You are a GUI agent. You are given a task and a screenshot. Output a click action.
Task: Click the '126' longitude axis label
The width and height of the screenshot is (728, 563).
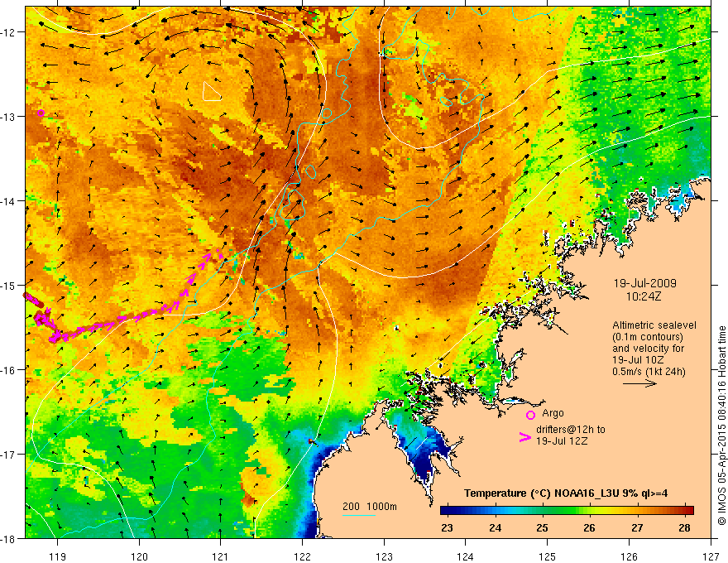click(629, 556)
